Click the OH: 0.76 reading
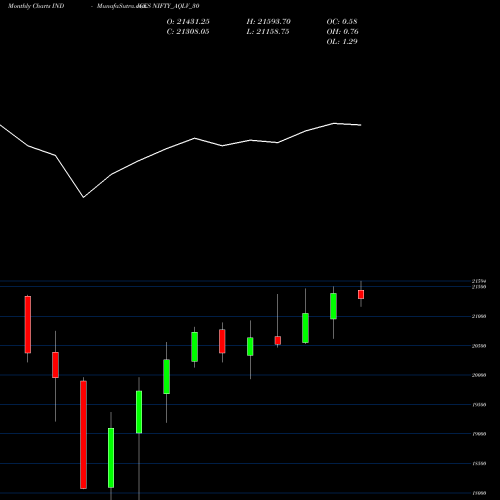This screenshot has height=500, width=500. pos(342,32)
